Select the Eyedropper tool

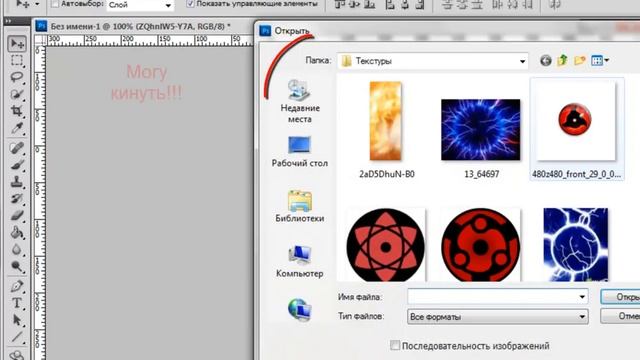tap(17, 129)
